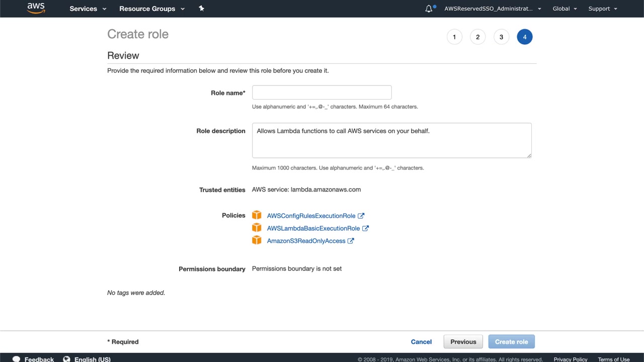Expand the Services dropdown menu
The width and height of the screenshot is (644, 362).
[88, 9]
